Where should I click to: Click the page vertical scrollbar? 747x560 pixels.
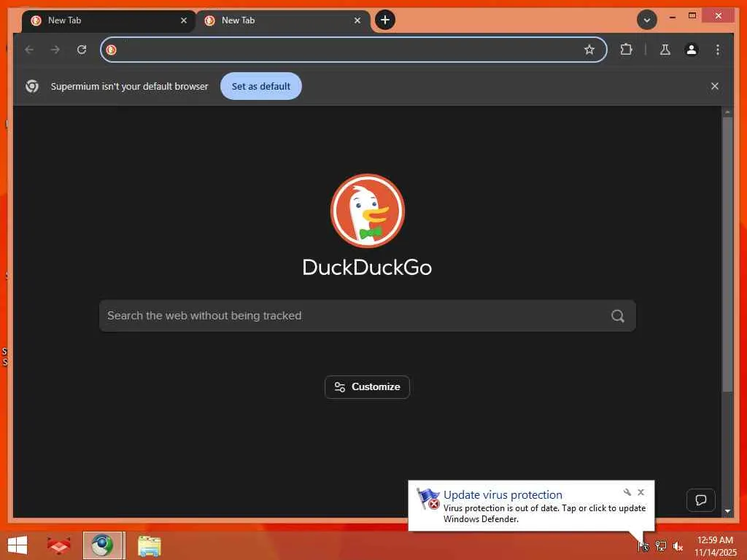[x=727, y=254]
